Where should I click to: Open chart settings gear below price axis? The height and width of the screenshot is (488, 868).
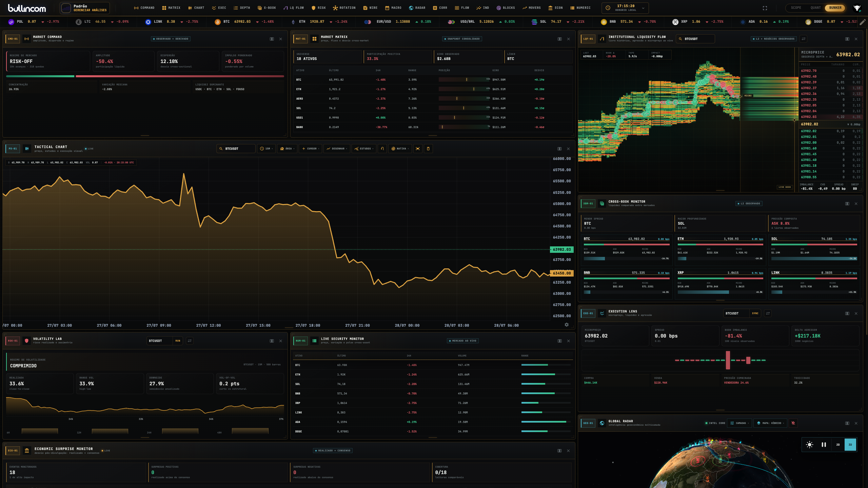[567, 325]
